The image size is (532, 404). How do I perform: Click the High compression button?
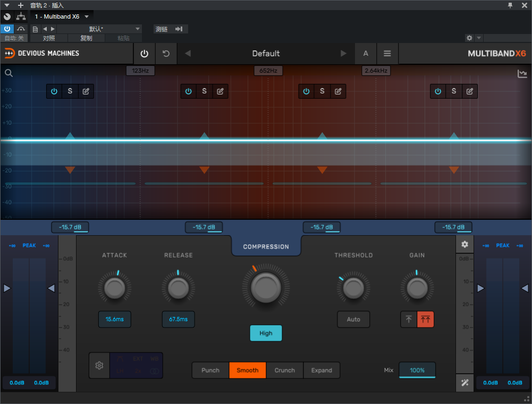266,333
